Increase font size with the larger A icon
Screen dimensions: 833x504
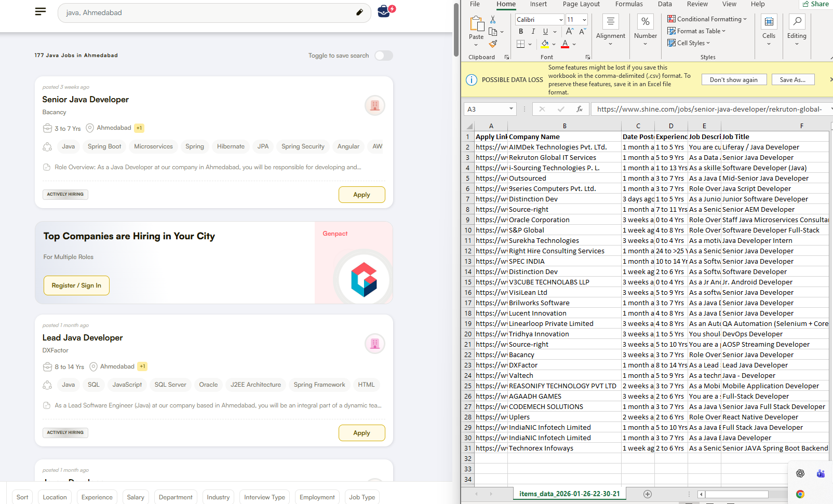point(570,32)
